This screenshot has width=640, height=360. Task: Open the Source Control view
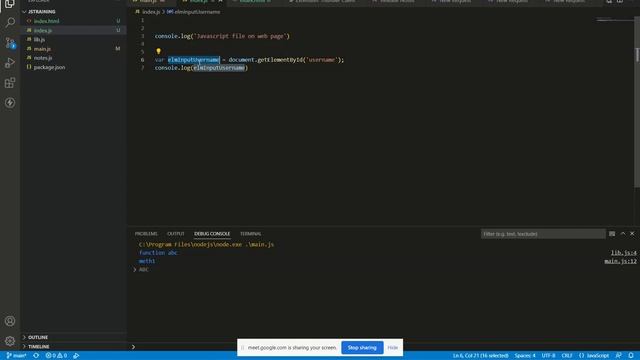[x=10, y=42]
